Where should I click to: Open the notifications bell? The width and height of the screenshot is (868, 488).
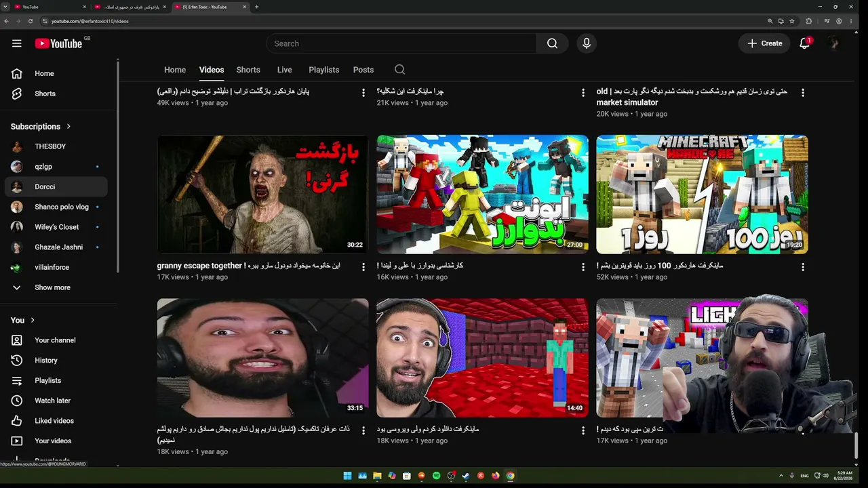(805, 43)
